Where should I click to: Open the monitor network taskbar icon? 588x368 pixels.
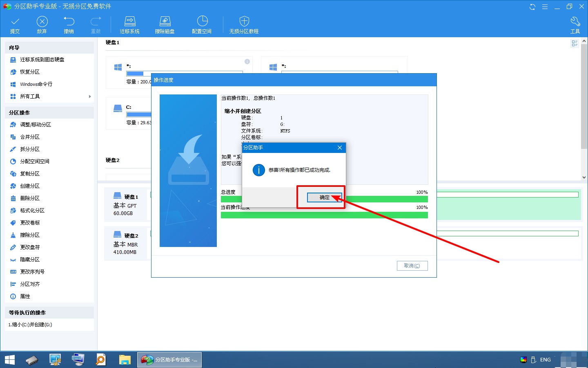[x=55, y=360]
